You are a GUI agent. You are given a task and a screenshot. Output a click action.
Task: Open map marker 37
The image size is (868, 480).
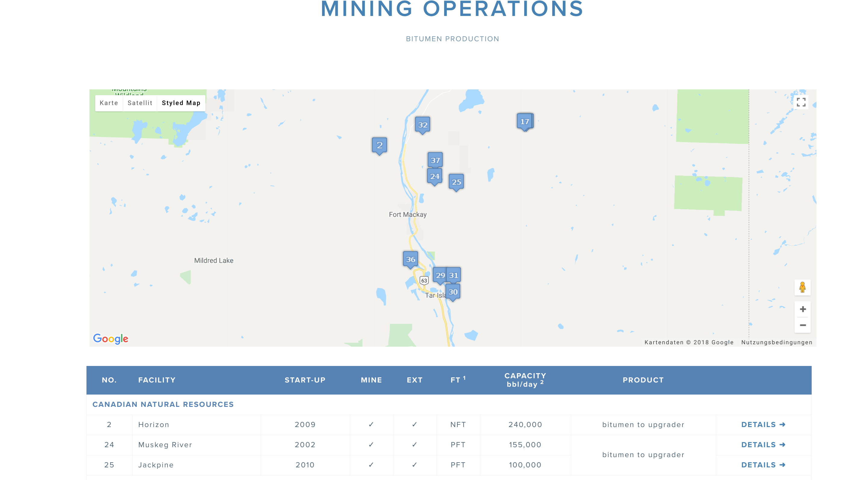pos(435,160)
